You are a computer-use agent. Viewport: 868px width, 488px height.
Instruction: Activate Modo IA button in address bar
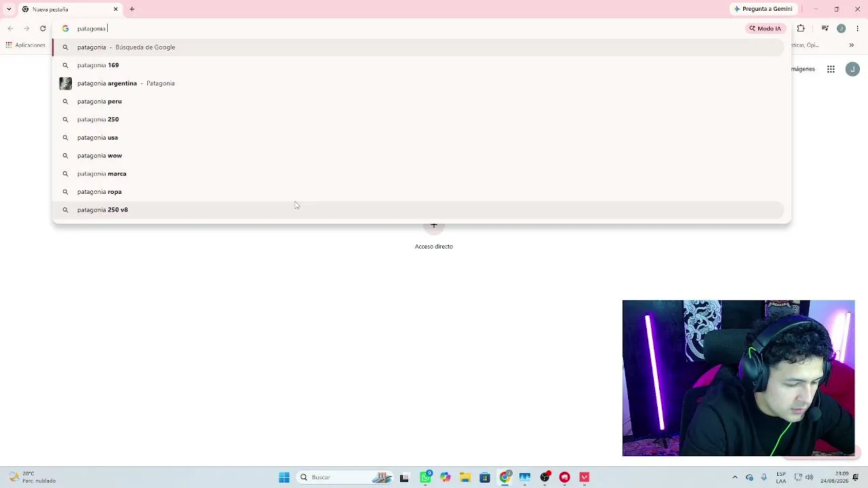click(765, 28)
